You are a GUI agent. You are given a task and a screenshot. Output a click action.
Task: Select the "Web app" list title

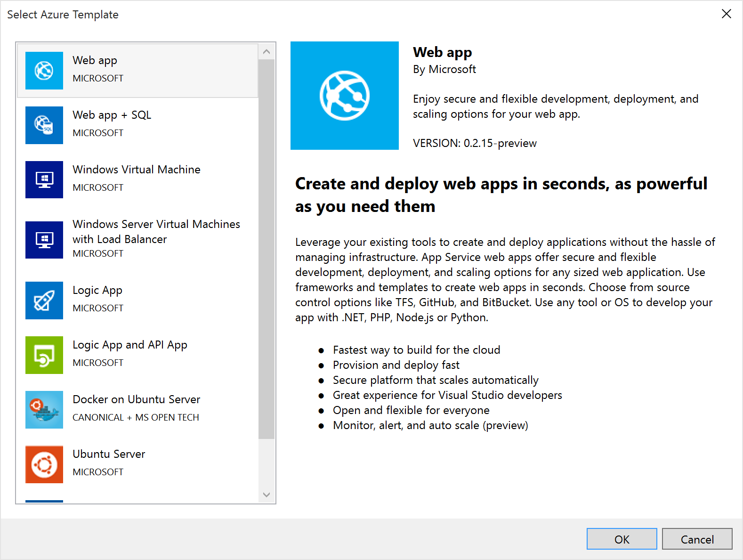click(x=95, y=61)
